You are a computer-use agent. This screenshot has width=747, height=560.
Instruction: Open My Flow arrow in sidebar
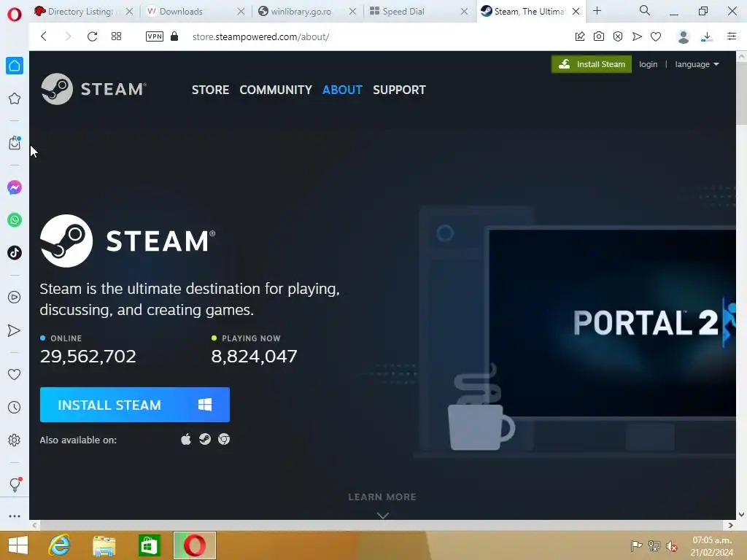pos(15,330)
